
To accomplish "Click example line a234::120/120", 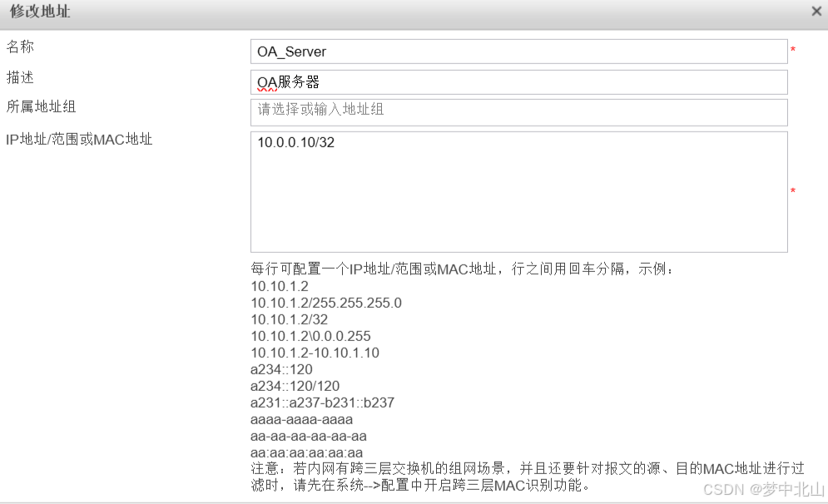I will (295, 386).
